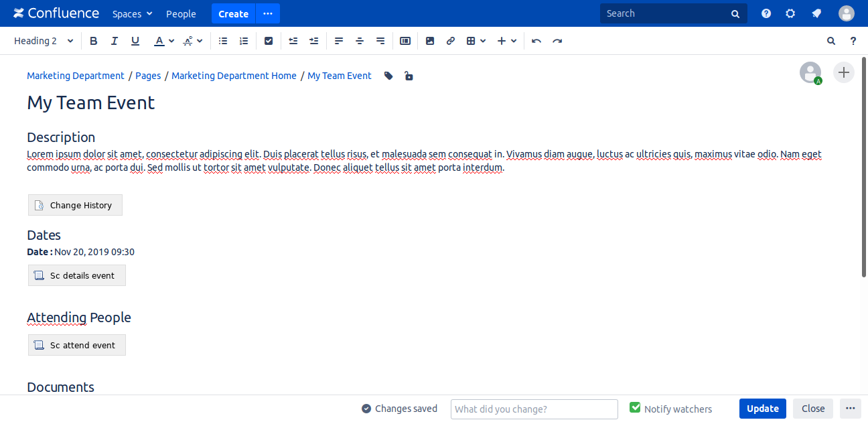
Task: Open the Marketing Department Home breadcrumb link
Action: [x=234, y=76]
